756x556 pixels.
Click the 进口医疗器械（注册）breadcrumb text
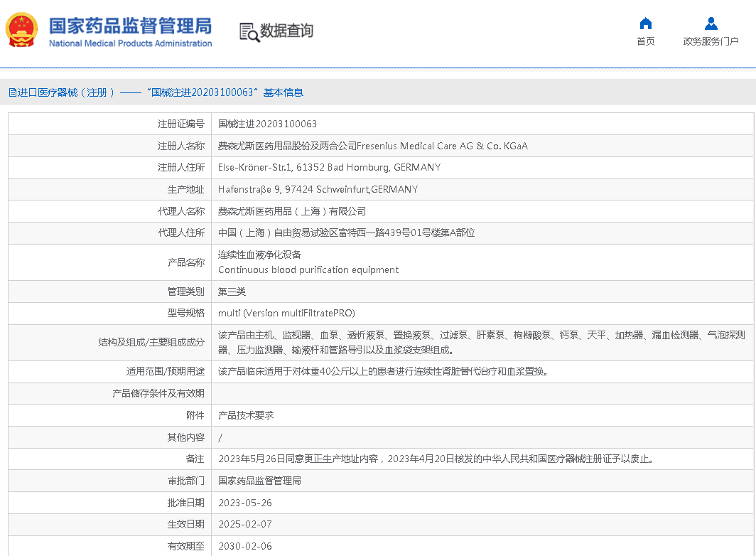pyautogui.click(x=66, y=92)
